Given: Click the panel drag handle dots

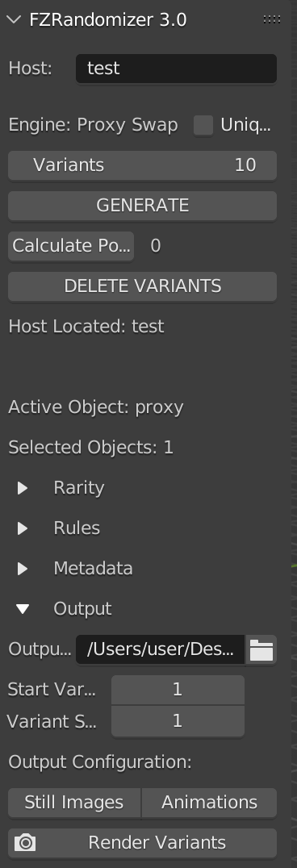Looking at the screenshot, I should [x=271, y=19].
